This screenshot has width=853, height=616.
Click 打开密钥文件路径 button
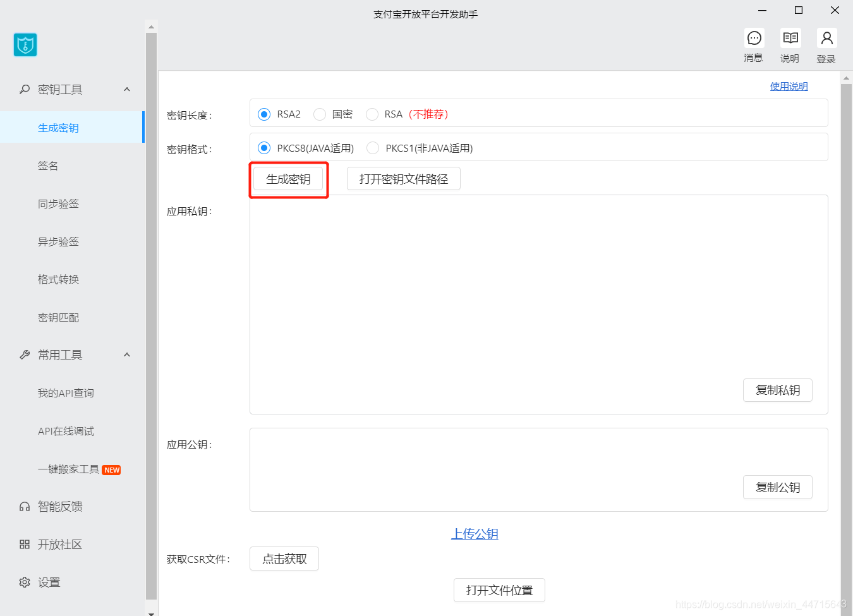(x=404, y=179)
